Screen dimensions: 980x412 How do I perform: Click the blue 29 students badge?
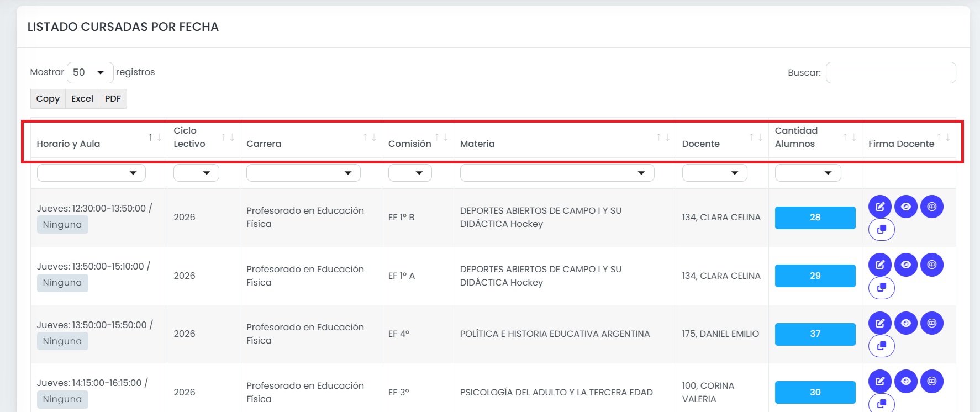pyautogui.click(x=815, y=276)
